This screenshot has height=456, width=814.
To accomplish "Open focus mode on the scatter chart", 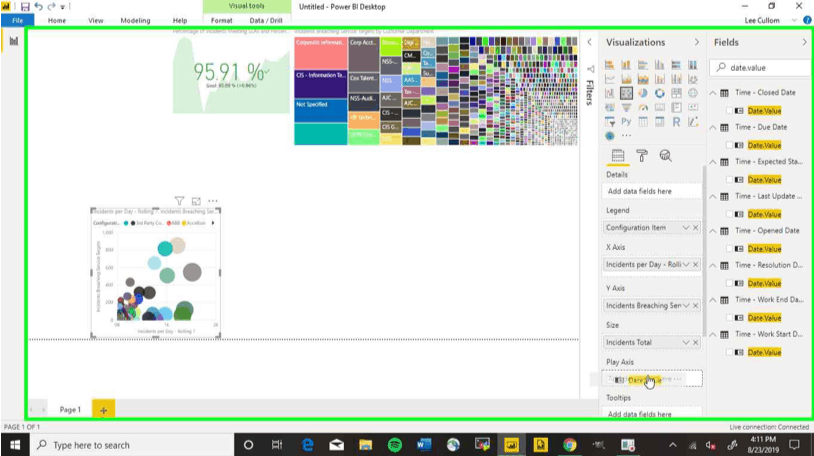I will (196, 201).
